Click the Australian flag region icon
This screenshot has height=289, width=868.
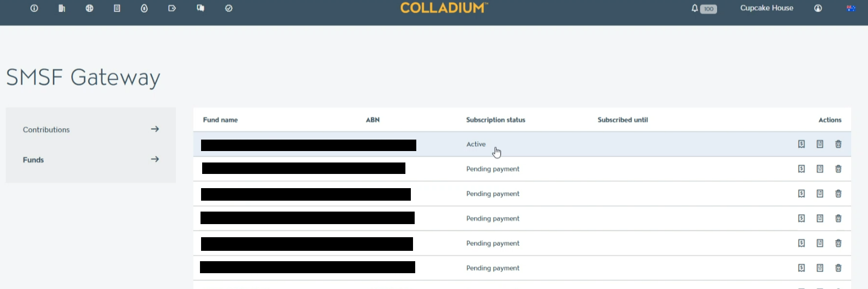point(851,8)
